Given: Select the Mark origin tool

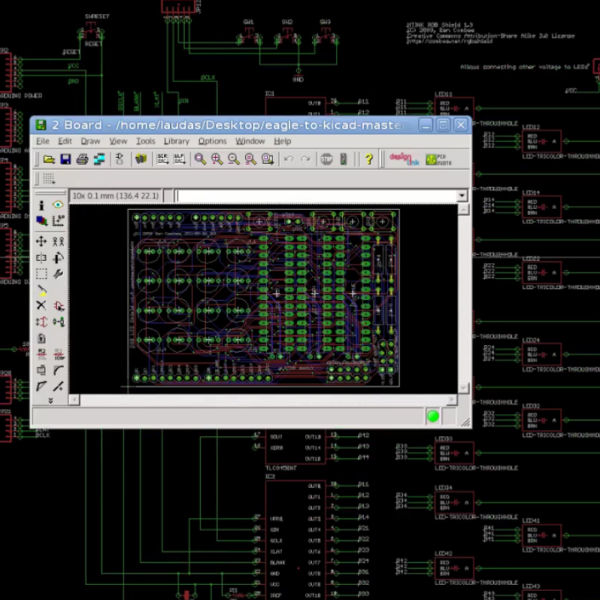Looking at the screenshot, I should pos(58,220).
